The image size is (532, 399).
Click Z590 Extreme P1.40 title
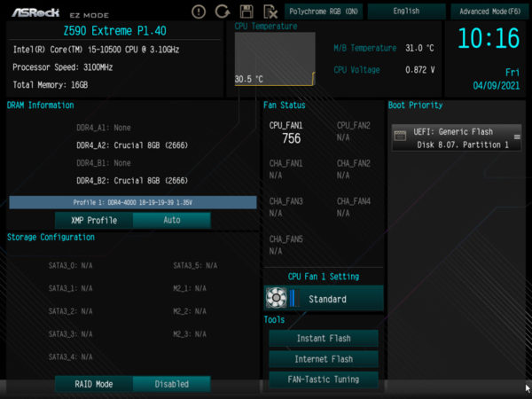pos(114,31)
